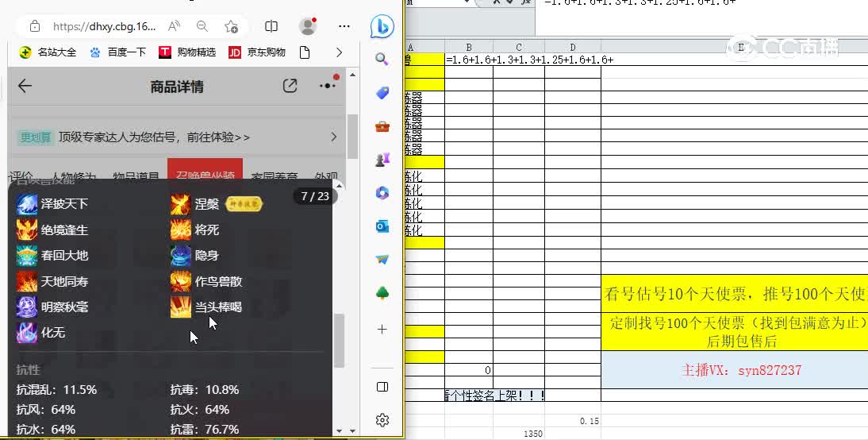Select the 天地同寿 skill icon
This screenshot has width=868, height=440.
coord(26,281)
